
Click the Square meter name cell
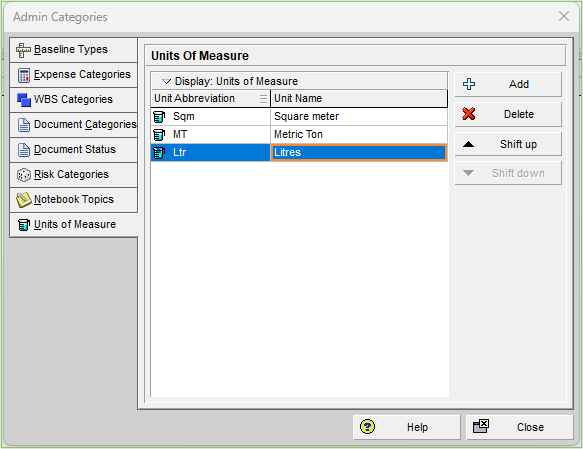[359, 117]
